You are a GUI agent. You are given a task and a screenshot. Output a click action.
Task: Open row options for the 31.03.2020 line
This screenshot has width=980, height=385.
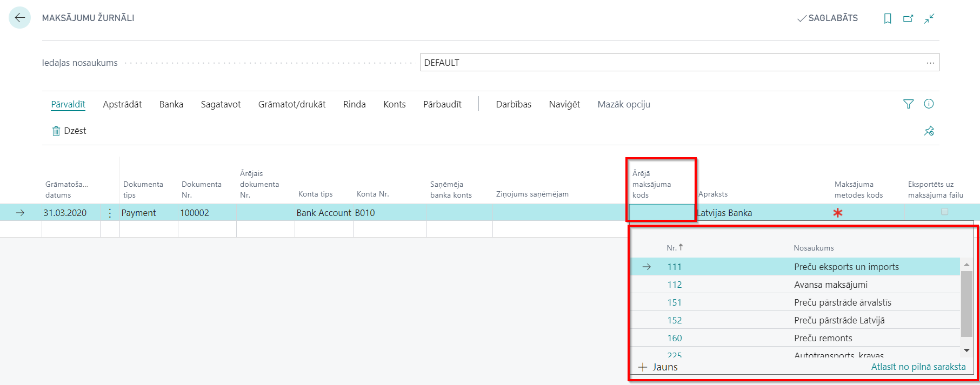click(x=110, y=213)
